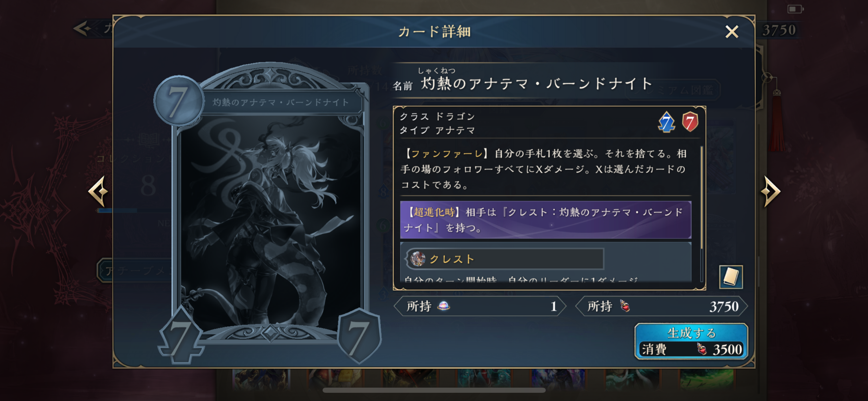This screenshot has height=401, width=868.
Task: Go to the next card with right arrow
Action: pyautogui.click(x=770, y=191)
